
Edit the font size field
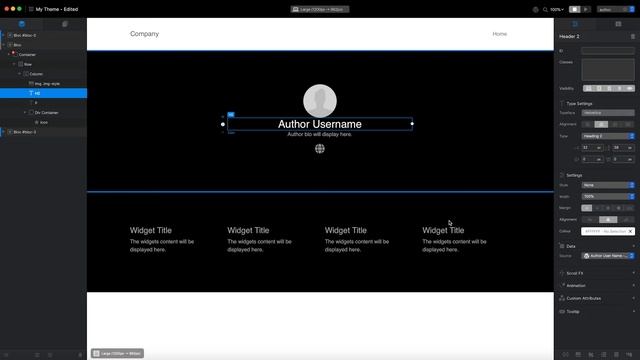coord(592,147)
